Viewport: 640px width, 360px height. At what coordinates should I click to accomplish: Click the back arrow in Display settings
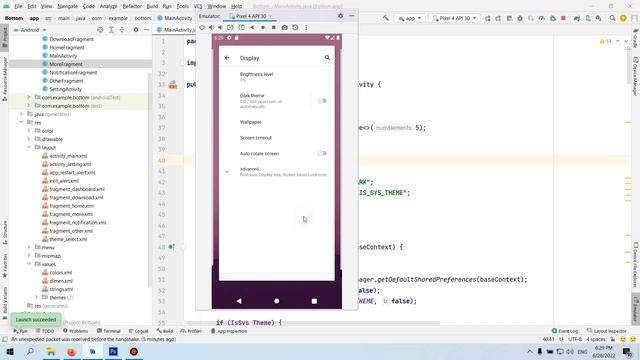tap(227, 58)
